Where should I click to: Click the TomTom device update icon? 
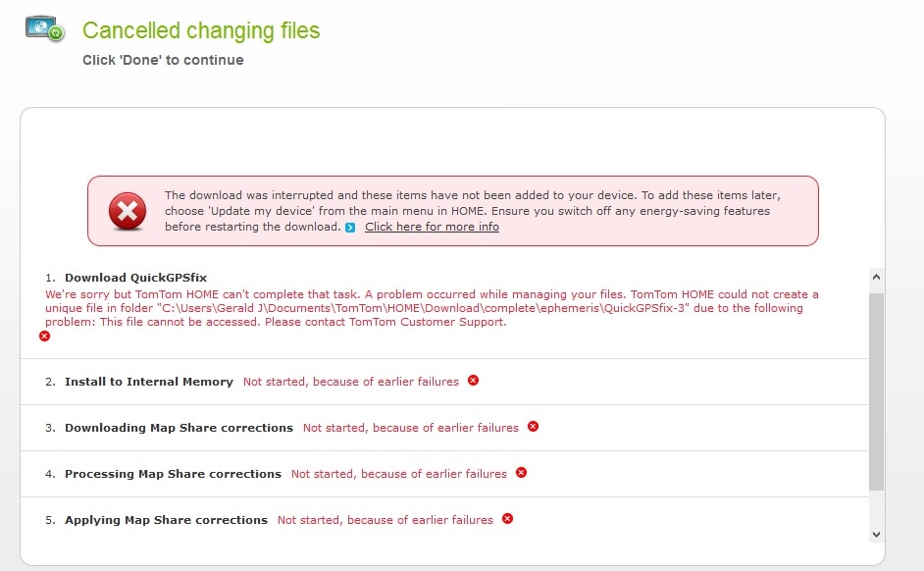[x=45, y=28]
